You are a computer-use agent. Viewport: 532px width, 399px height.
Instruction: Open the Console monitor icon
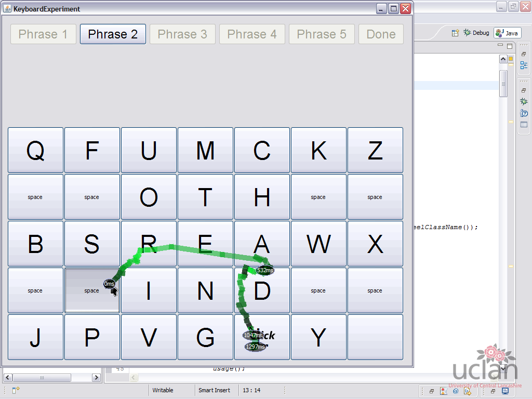pyautogui.click(x=505, y=391)
